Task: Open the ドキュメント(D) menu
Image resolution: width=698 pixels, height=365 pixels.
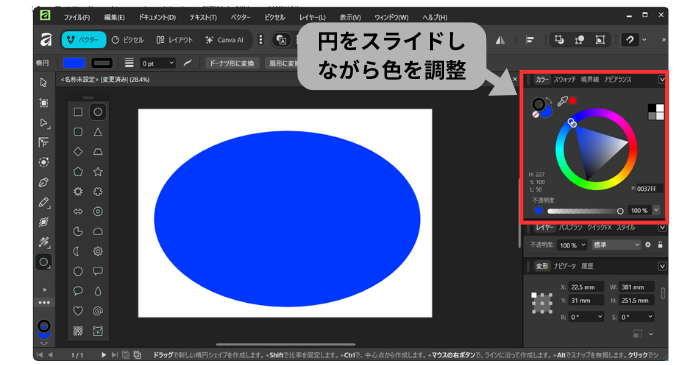Action: point(157,17)
